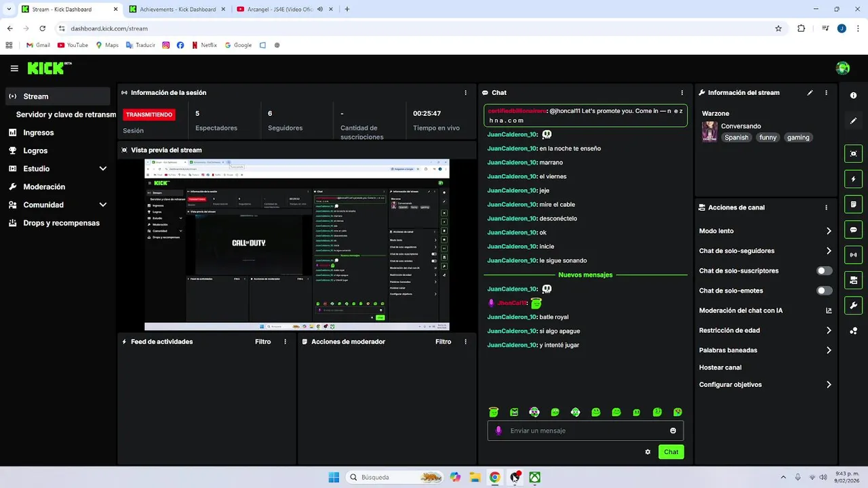Open the three-dot menu of Feed de actividades
Image resolution: width=868 pixels, height=488 pixels.
[x=285, y=342]
